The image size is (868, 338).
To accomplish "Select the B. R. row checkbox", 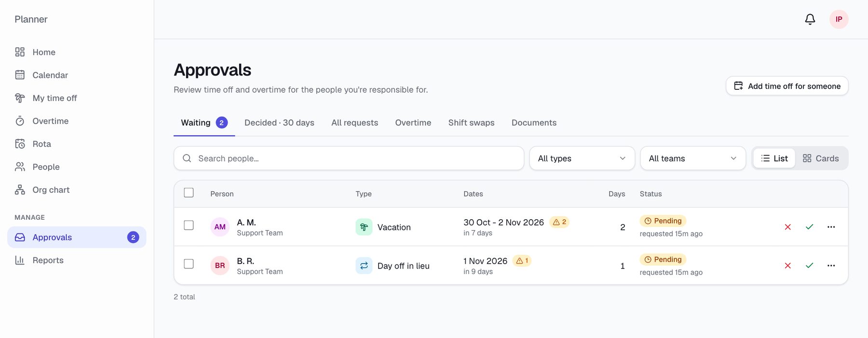I will [x=189, y=264].
